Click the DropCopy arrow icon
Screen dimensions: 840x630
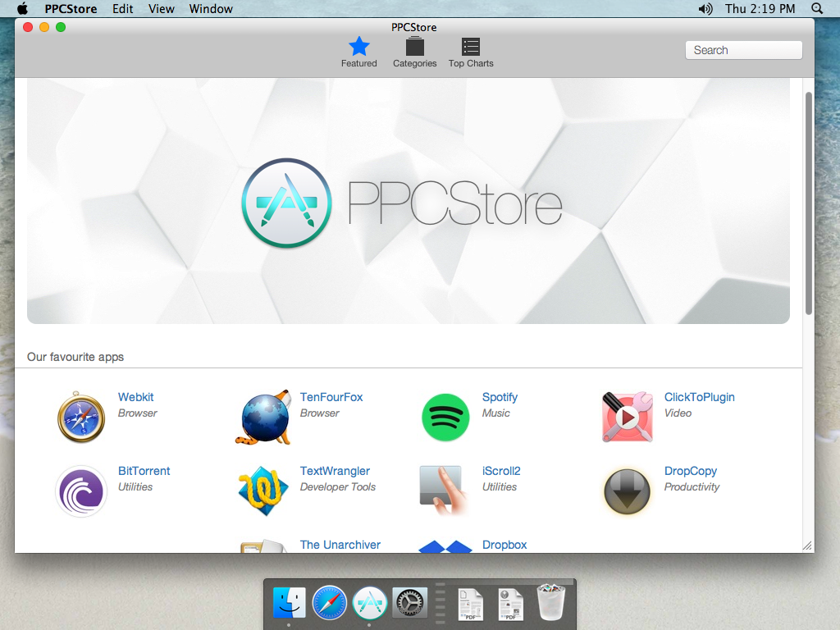coord(627,491)
